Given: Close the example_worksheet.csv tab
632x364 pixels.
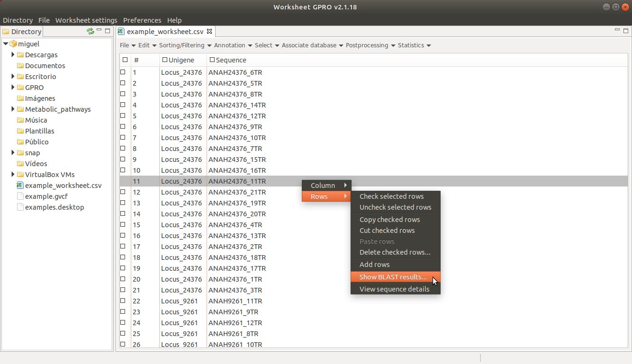Looking at the screenshot, I should [x=209, y=32].
